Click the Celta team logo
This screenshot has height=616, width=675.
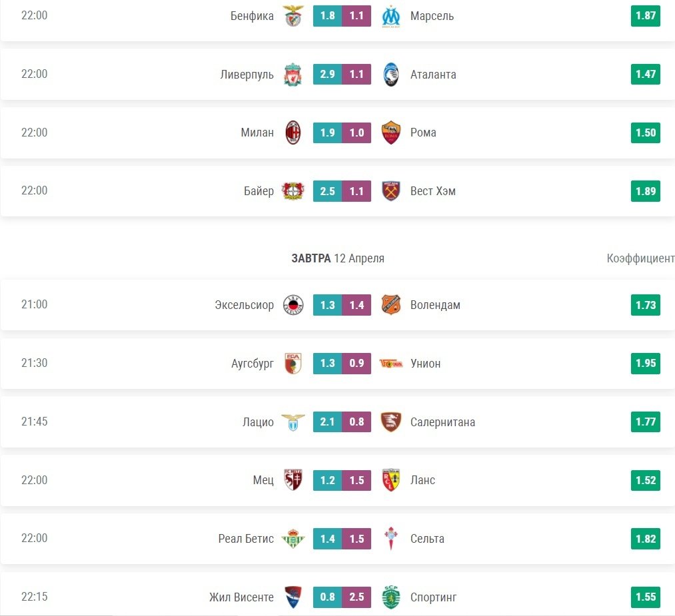[x=391, y=539]
